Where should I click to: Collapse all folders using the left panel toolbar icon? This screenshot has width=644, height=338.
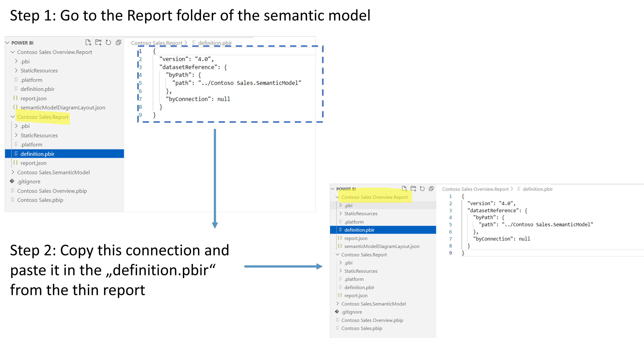tap(118, 43)
